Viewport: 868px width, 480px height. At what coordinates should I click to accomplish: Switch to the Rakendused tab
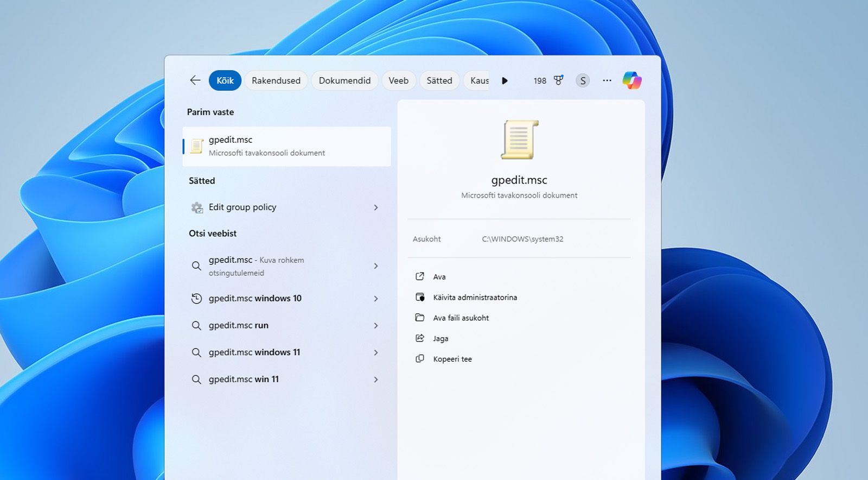click(x=276, y=80)
